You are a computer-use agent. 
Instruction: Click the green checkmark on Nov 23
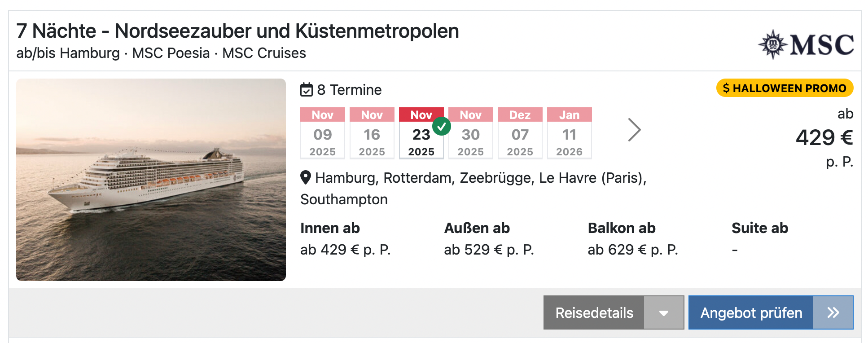click(x=442, y=126)
